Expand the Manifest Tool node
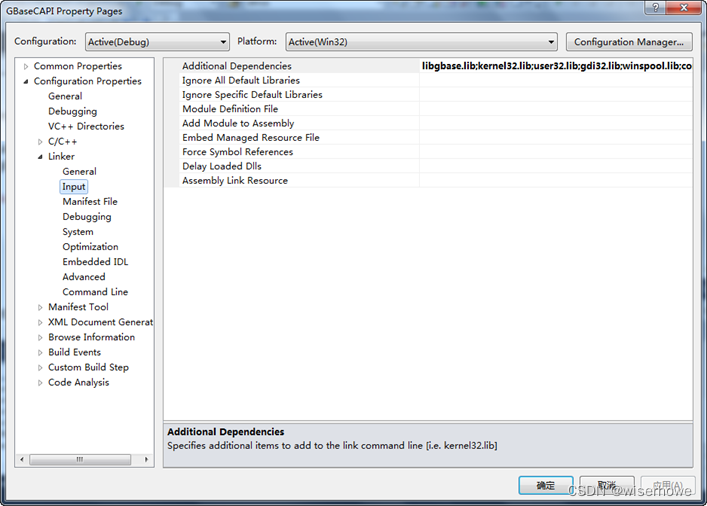707x506 pixels. pyautogui.click(x=40, y=307)
